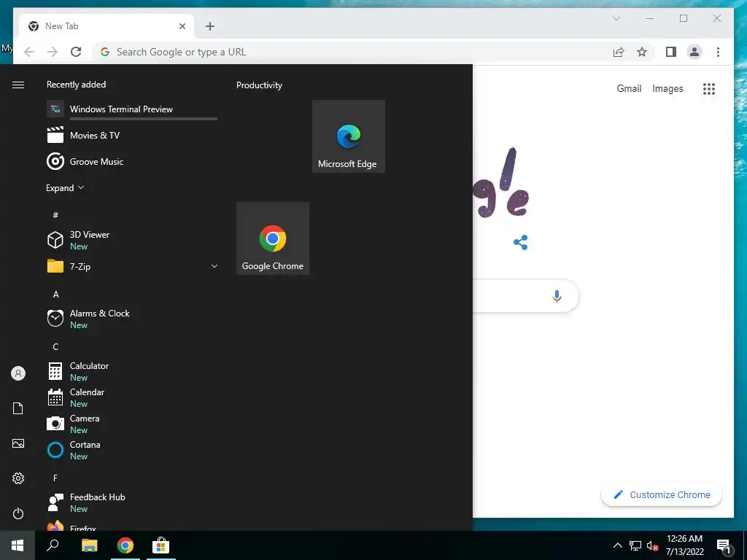The image size is (747, 560).
Task: Open the Chrome tab search chevron
Action: (616, 18)
